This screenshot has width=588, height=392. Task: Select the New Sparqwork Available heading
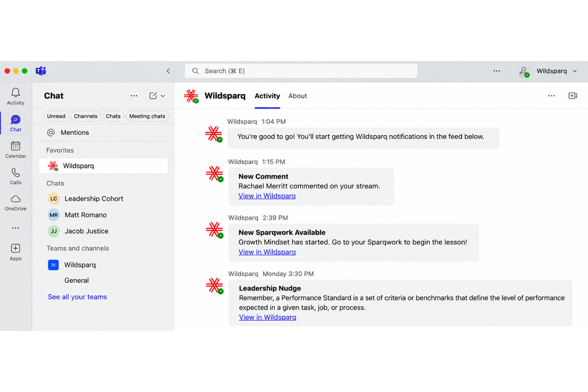(282, 232)
